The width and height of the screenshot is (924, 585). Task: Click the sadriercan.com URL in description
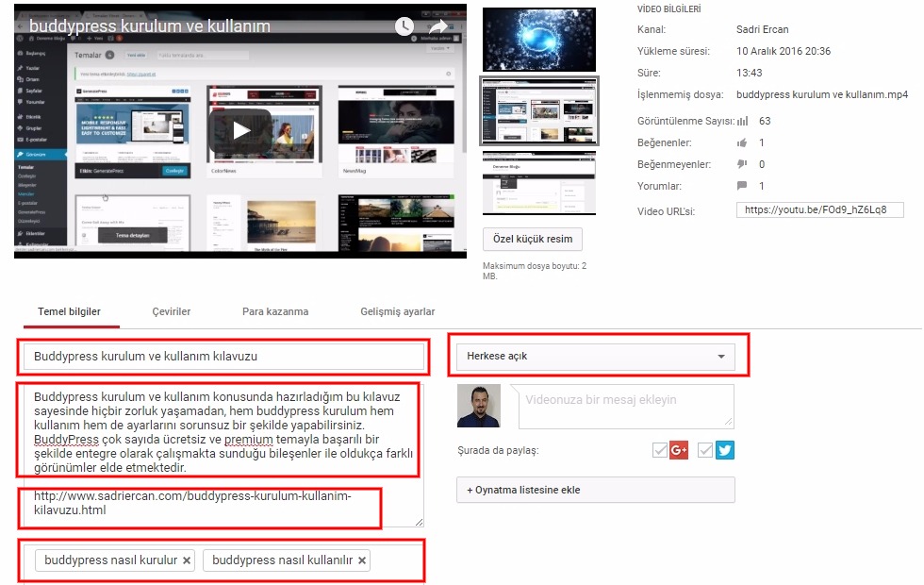click(x=192, y=503)
